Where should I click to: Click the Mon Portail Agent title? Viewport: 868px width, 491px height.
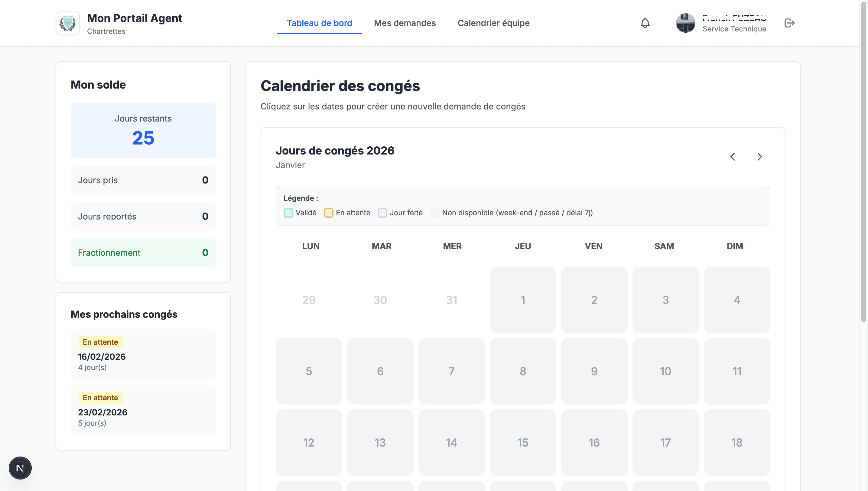click(x=135, y=18)
